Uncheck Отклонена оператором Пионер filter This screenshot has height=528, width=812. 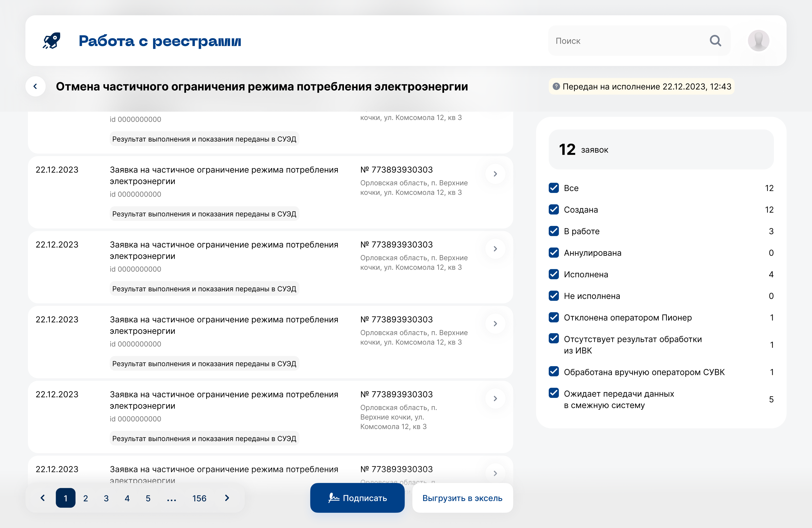[554, 317]
